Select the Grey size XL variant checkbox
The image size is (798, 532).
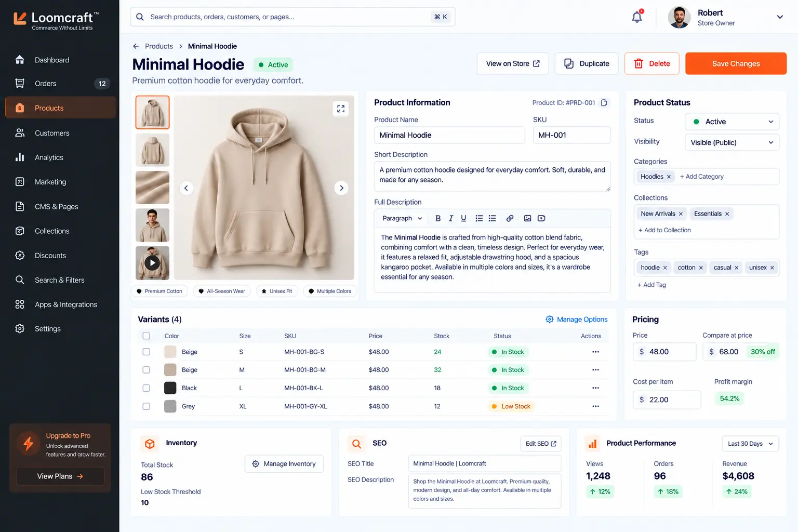click(x=147, y=406)
